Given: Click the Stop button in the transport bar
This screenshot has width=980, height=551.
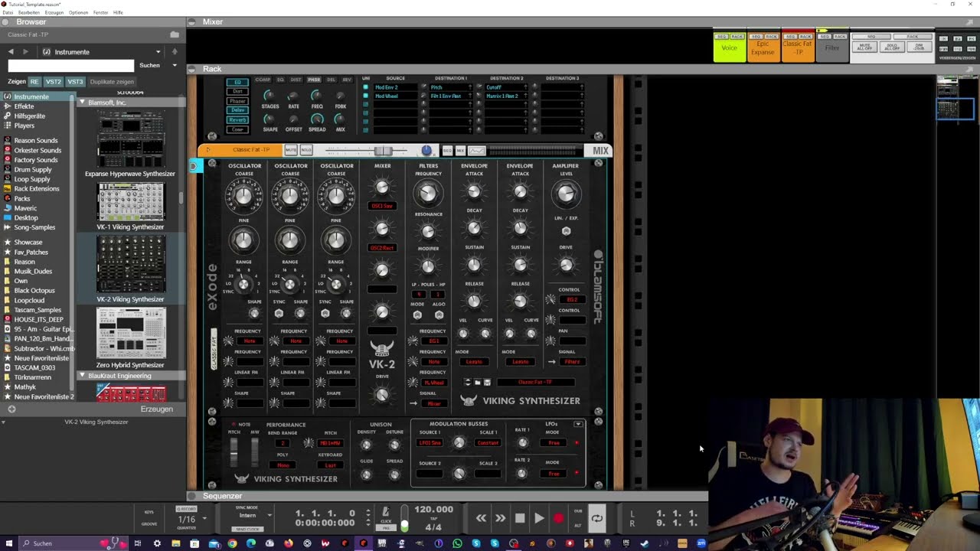Looking at the screenshot, I should click(520, 518).
